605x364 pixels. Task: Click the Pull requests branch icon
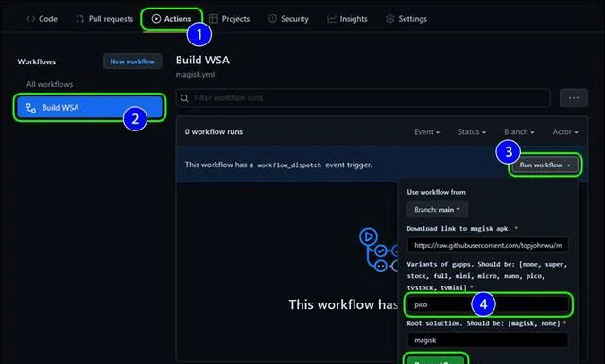tap(79, 19)
